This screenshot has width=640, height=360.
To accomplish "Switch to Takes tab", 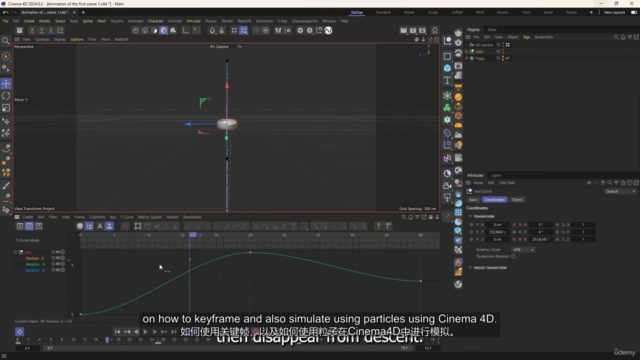I will pyautogui.click(x=492, y=30).
